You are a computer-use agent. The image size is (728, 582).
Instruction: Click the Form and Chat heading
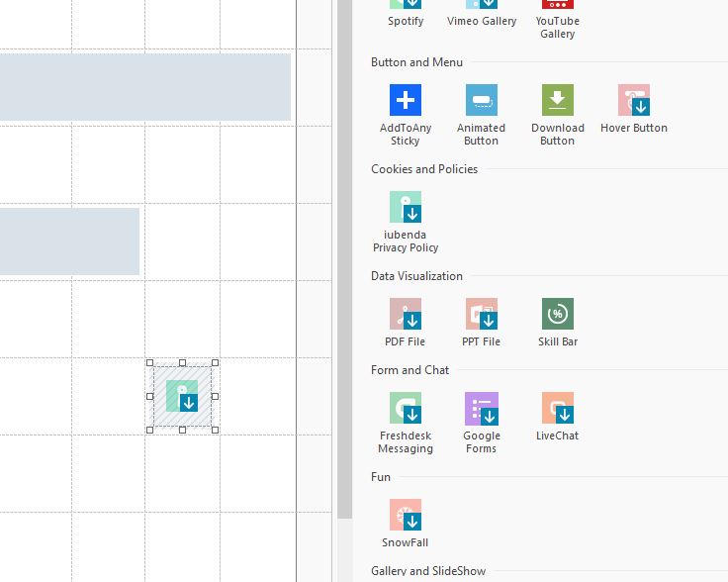[409, 370]
